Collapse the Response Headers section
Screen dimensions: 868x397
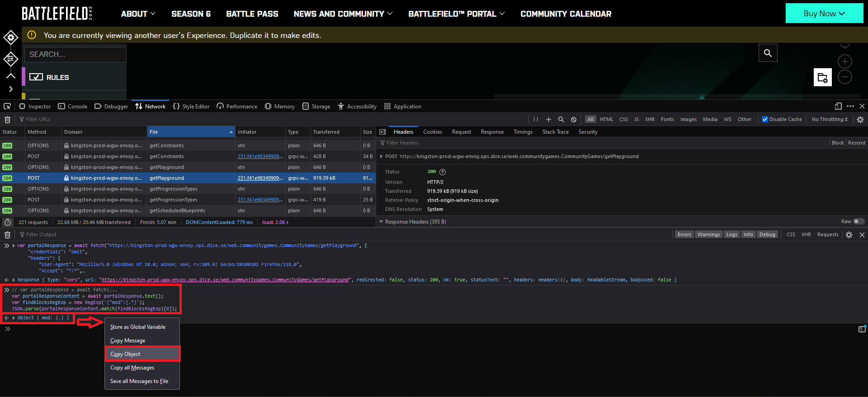point(381,222)
